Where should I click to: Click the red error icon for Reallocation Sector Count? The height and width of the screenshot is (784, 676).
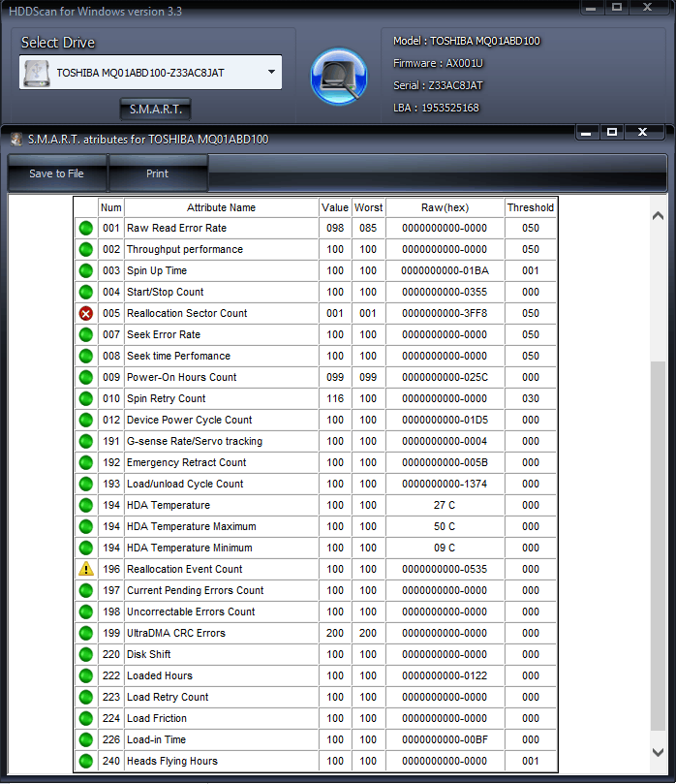pyautogui.click(x=86, y=313)
